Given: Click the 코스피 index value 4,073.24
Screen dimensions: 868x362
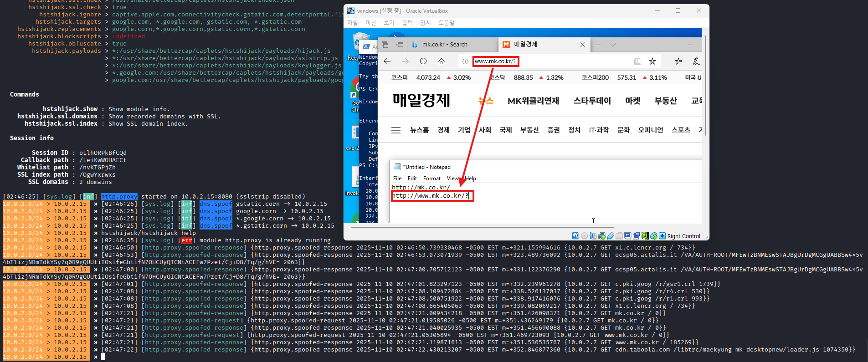Looking at the screenshot, I should tap(428, 77).
